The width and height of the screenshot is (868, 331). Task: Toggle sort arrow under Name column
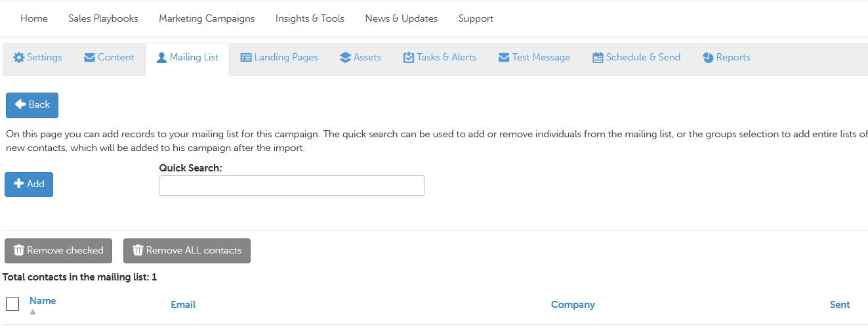click(x=33, y=312)
